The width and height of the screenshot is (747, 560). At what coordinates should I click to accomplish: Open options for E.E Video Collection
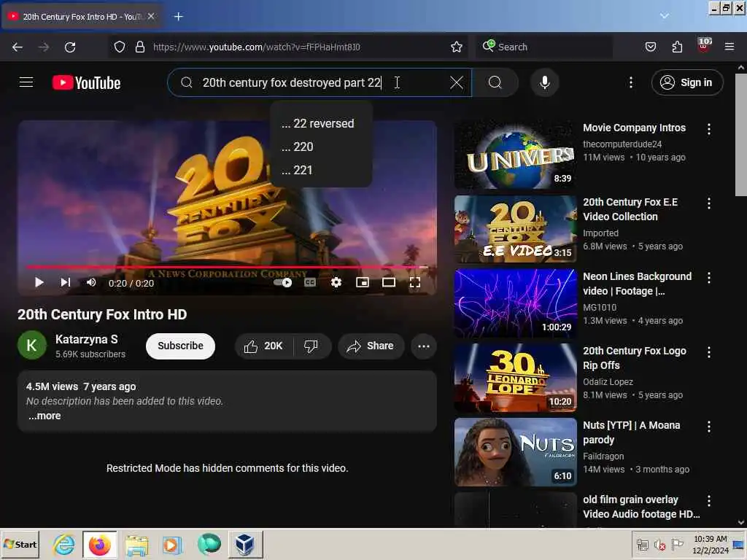coord(708,203)
